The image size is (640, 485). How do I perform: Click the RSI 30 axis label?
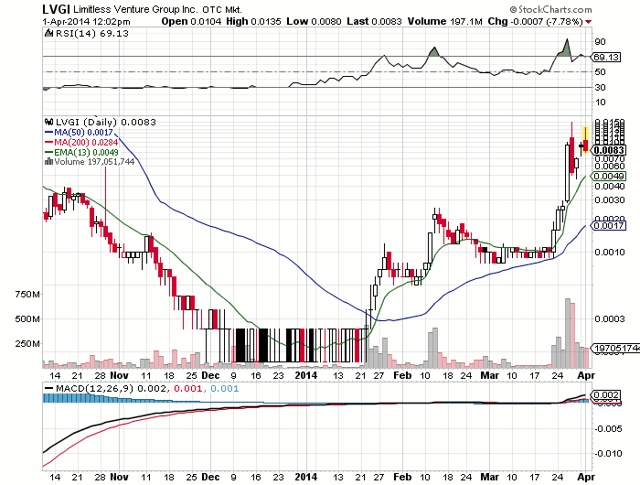600,87
